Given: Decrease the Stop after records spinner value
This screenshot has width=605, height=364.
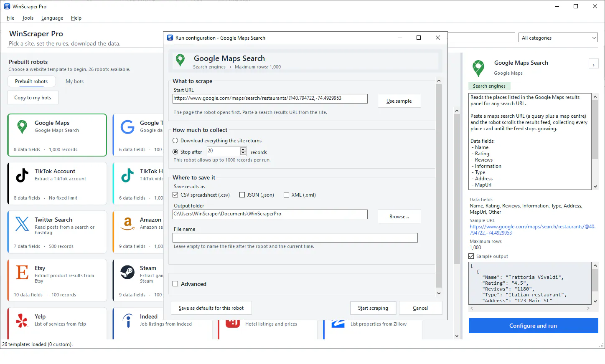Looking at the screenshot, I should [243, 153].
